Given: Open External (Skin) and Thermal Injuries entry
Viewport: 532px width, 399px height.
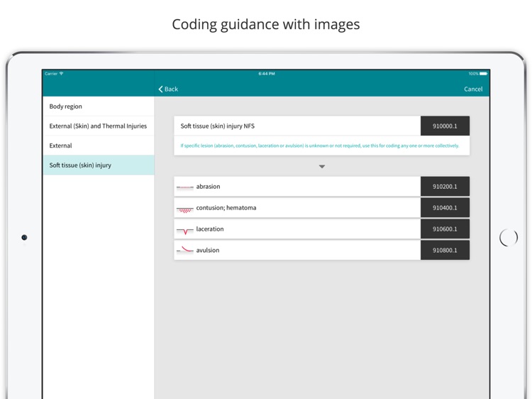Looking at the screenshot, I should 99,126.
